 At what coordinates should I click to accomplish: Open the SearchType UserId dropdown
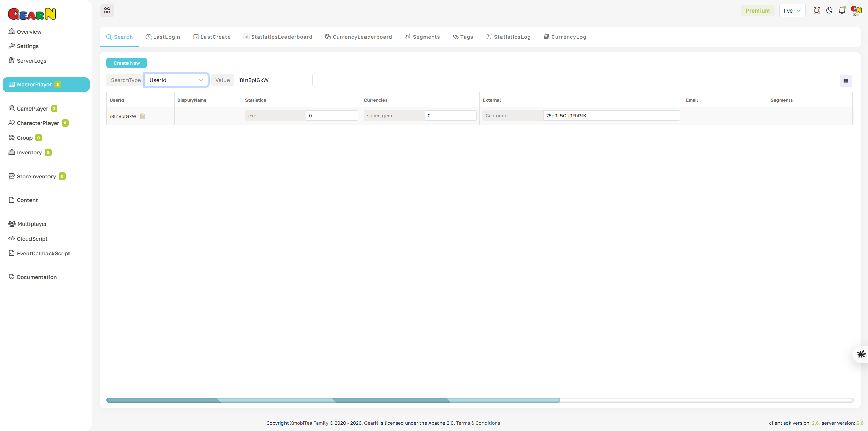(176, 80)
